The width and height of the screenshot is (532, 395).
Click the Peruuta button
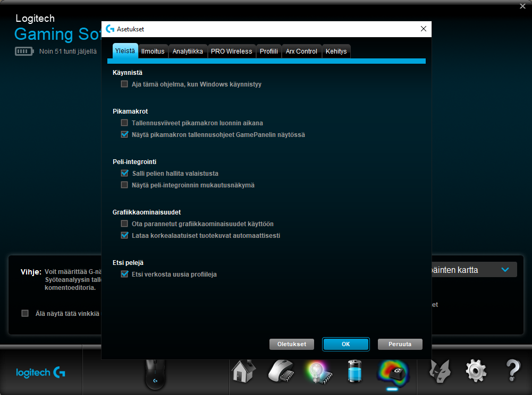point(400,344)
